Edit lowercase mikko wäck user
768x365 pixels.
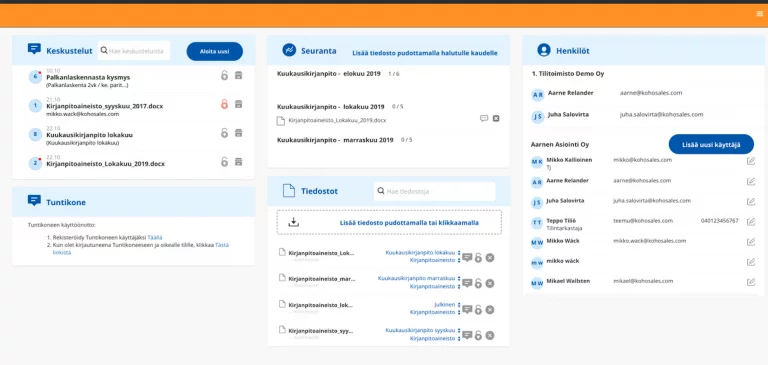(x=751, y=262)
